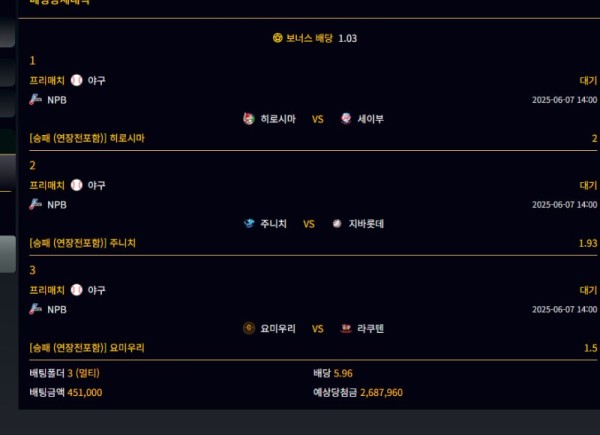Click the 세이부 team logo

pos(346,118)
